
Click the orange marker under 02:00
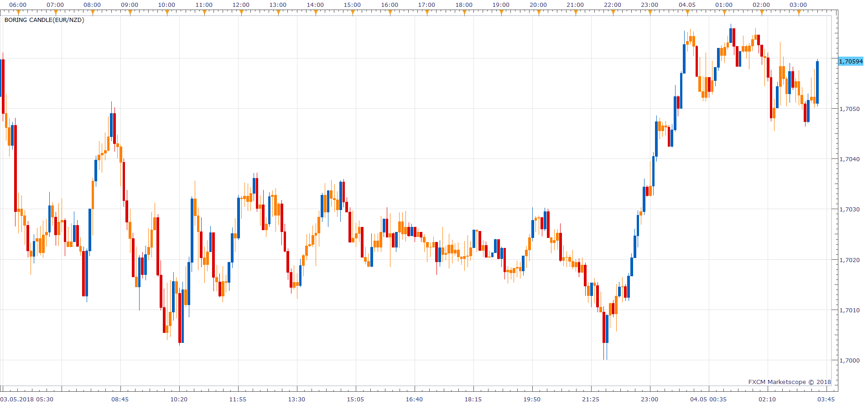762,12
